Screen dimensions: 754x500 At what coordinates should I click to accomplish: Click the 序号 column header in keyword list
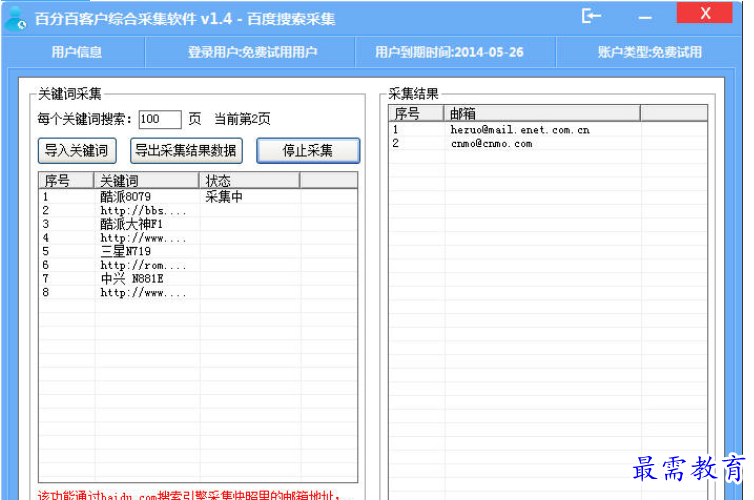pos(66,181)
